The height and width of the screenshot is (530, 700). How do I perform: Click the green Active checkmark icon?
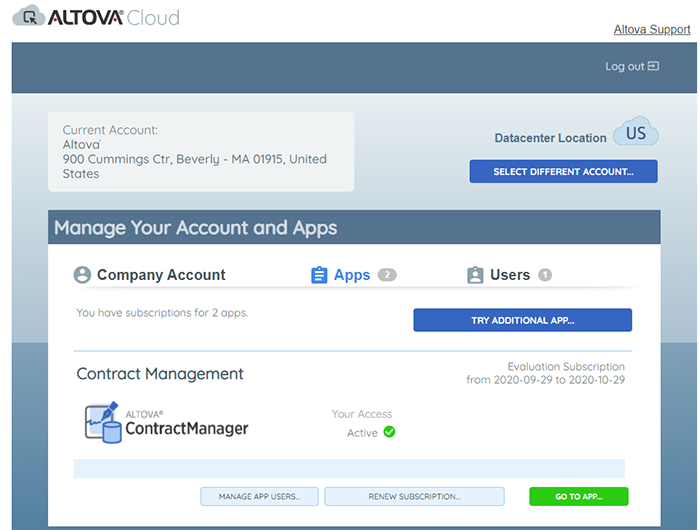389,432
